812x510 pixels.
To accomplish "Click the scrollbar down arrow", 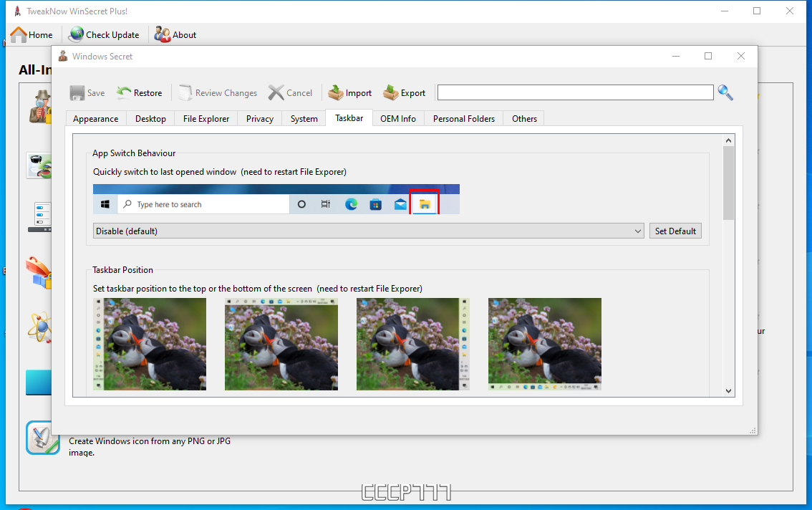I will [x=729, y=391].
